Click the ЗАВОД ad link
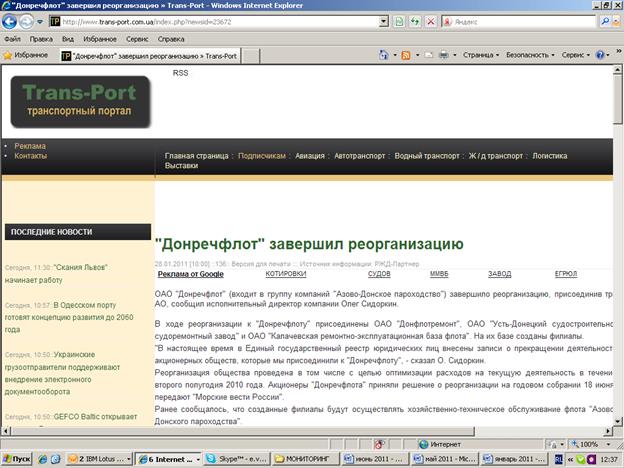624x468 pixels. [x=499, y=274]
